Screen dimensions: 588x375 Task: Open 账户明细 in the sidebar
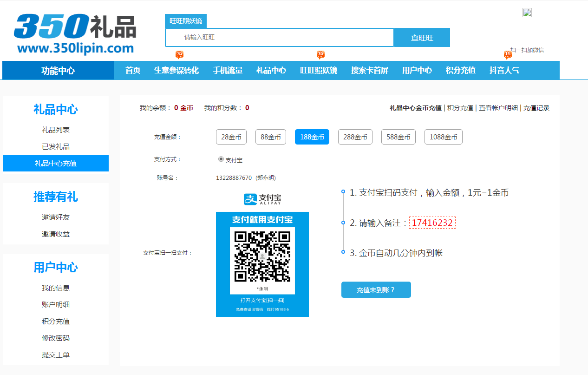click(56, 304)
